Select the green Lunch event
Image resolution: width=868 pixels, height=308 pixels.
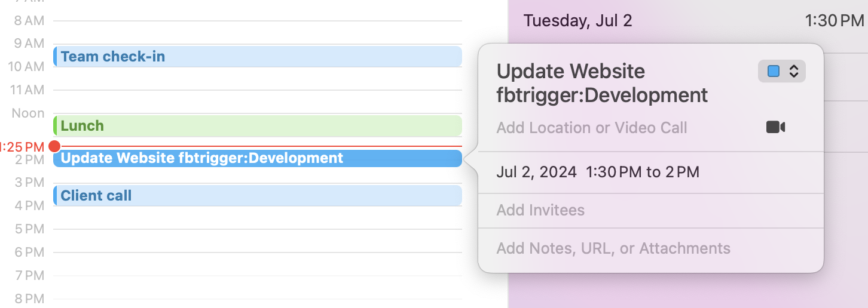[x=257, y=126]
